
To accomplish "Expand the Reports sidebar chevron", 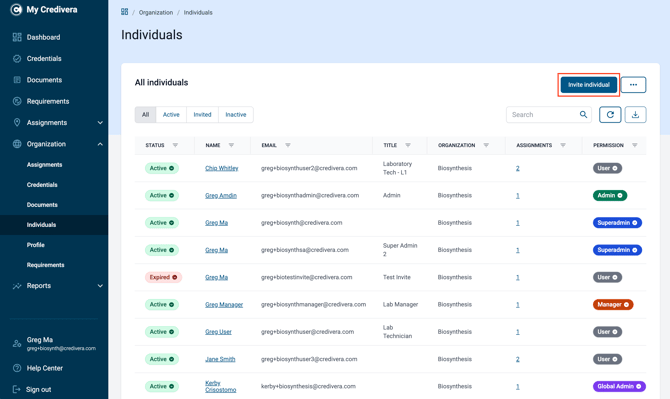I will click(100, 286).
